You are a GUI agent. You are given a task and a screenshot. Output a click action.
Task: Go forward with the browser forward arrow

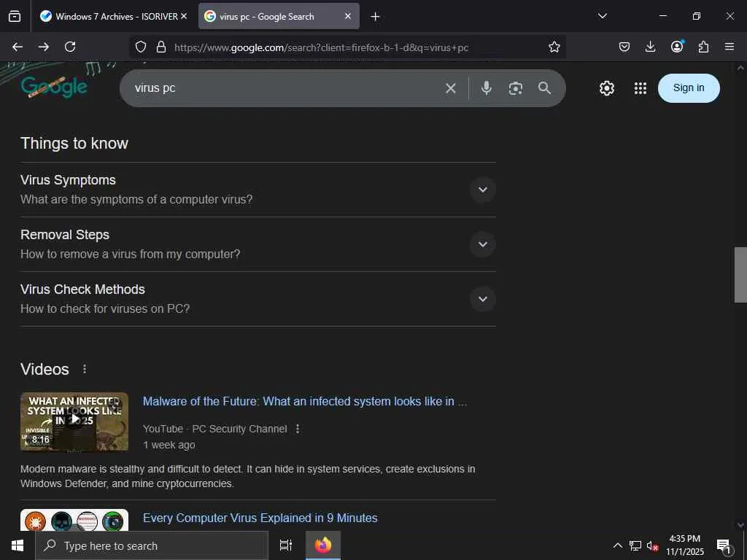pos(44,47)
